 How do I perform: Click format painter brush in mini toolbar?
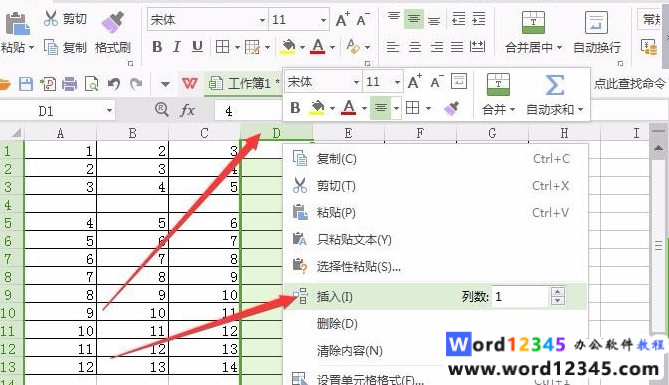tap(452, 108)
